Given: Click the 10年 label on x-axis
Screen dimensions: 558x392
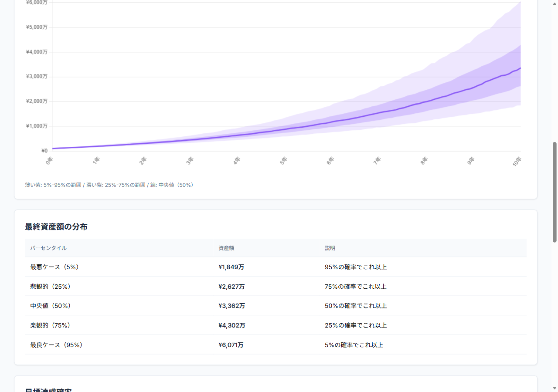Looking at the screenshot, I should pyautogui.click(x=517, y=162).
